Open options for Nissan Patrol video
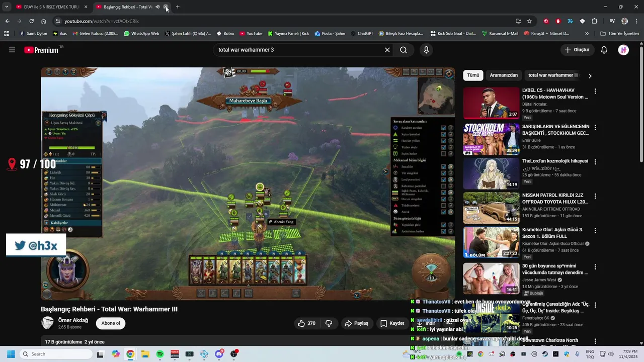This screenshot has width=644, height=362. pos(595,196)
